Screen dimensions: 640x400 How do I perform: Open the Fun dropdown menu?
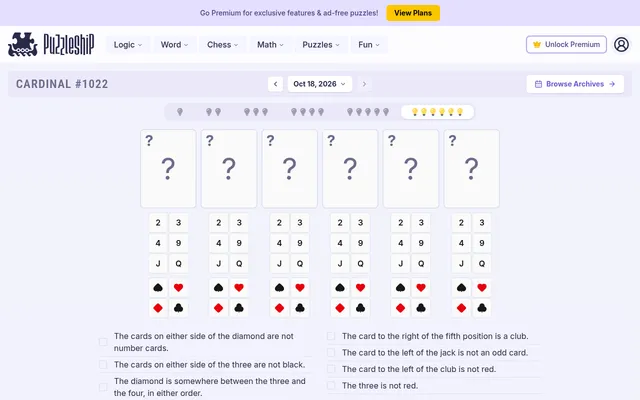tap(369, 44)
